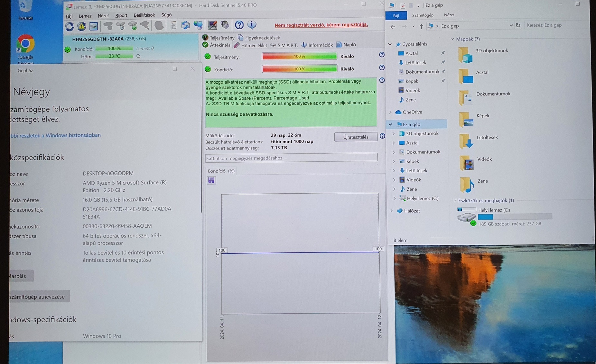Expand the OneDrive tree node
The width and height of the screenshot is (596, 364).
coord(390,112)
